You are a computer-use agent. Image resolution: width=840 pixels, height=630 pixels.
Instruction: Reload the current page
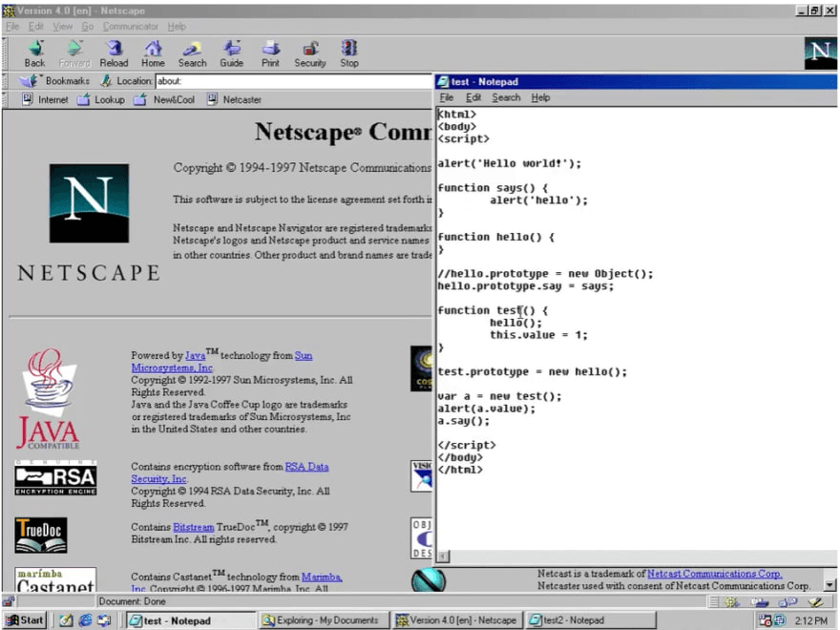coord(114,52)
